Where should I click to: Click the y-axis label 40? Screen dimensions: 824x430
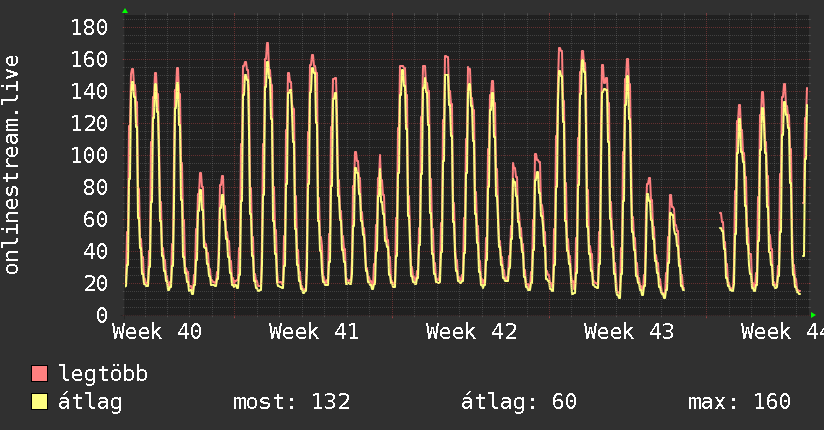[96, 251]
